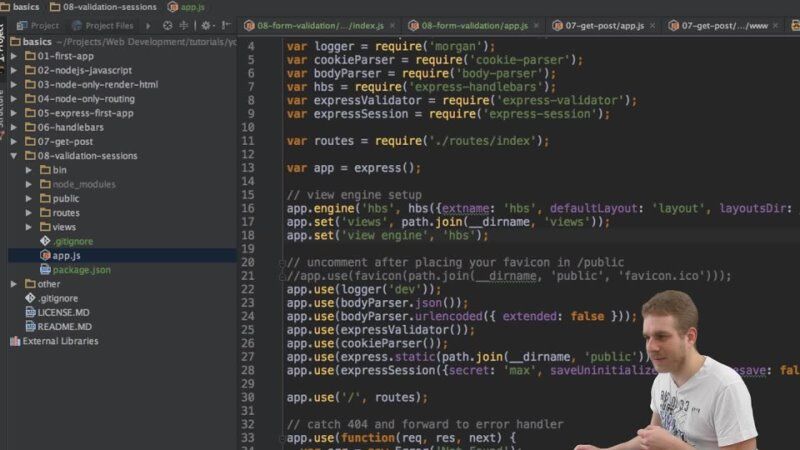
Task: Click 'dev' string in logger call
Action: [408, 289]
